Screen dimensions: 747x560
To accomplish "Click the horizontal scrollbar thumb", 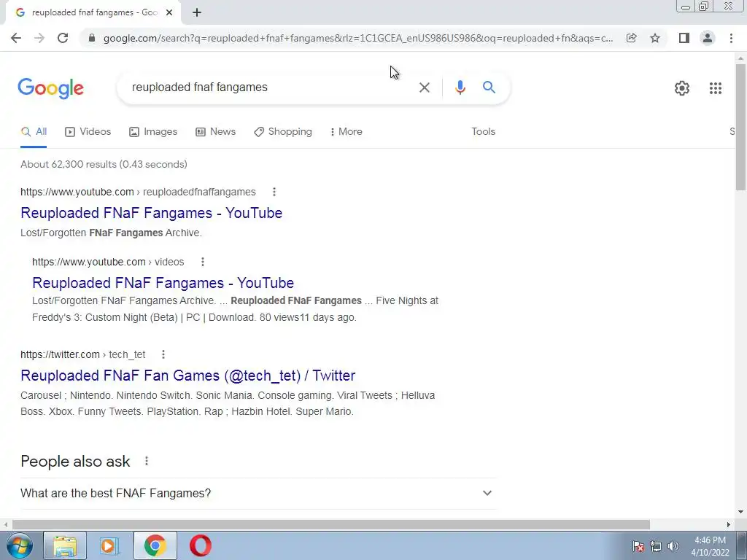I will click(x=331, y=524).
